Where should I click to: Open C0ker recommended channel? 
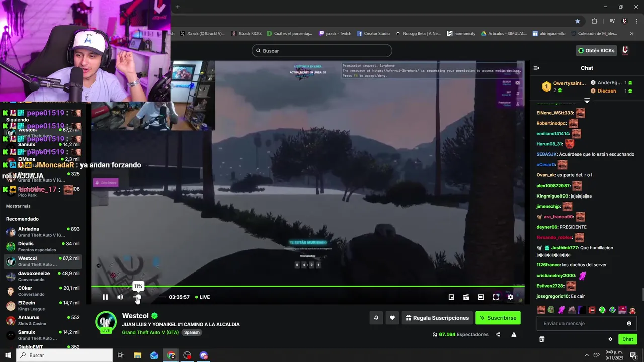tap(43, 291)
